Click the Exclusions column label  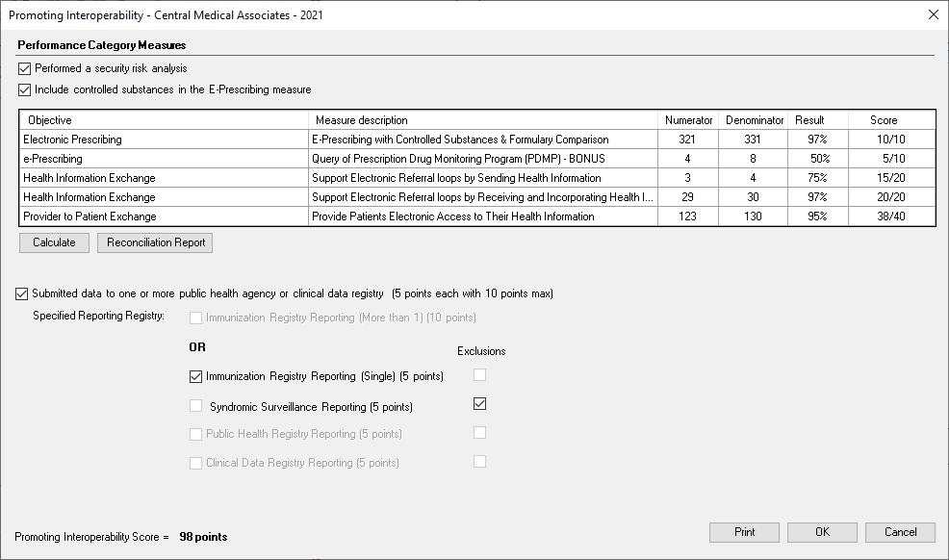(481, 351)
